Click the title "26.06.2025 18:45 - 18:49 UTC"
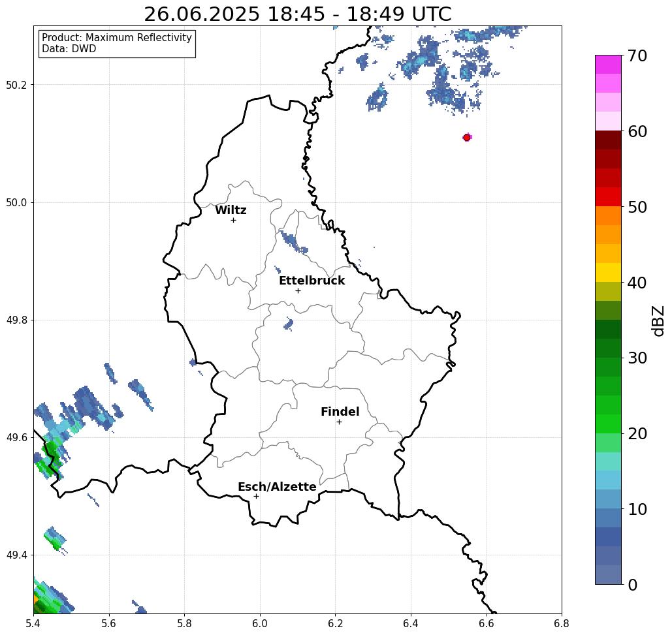Image resolution: width=672 pixels, height=635 pixels. pyautogui.click(x=297, y=14)
